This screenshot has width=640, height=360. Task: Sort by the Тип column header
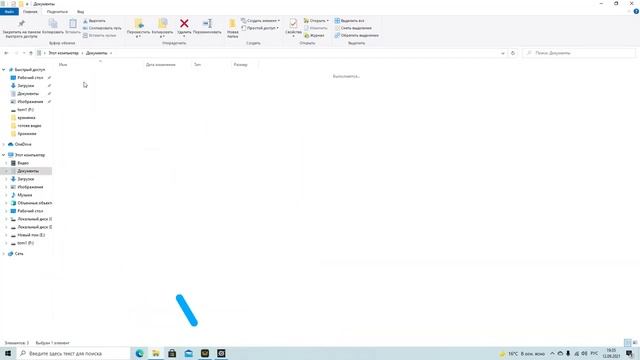tap(198, 64)
